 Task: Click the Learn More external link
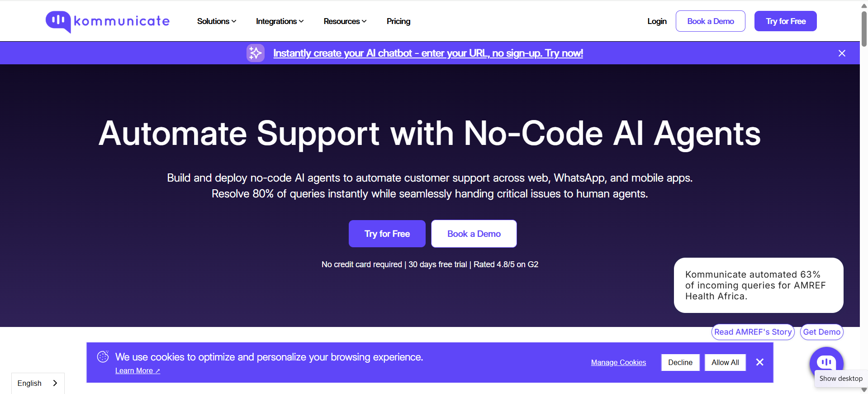[x=138, y=370]
